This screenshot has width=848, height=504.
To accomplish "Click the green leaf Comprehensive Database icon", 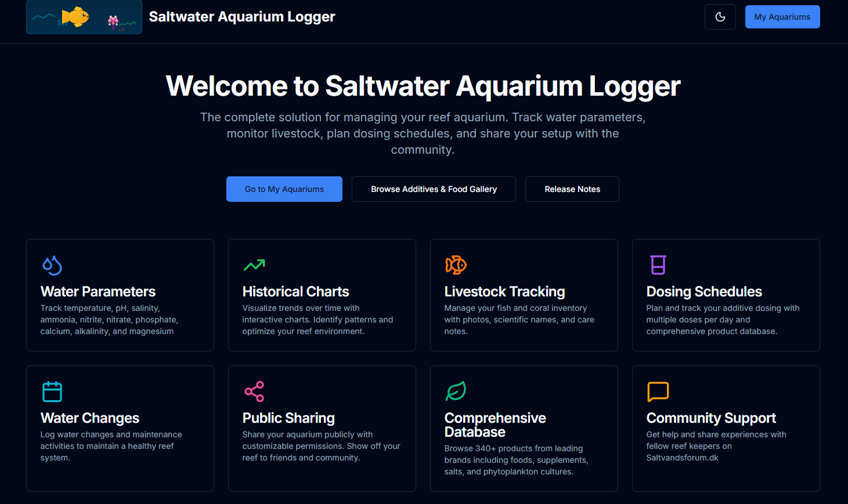I will click(x=456, y=391).
